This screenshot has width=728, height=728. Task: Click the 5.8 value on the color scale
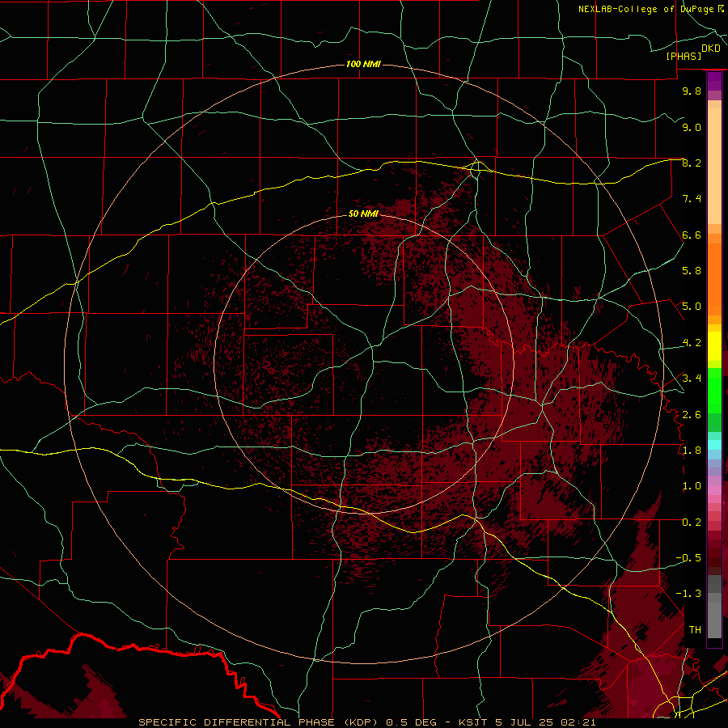692,271
